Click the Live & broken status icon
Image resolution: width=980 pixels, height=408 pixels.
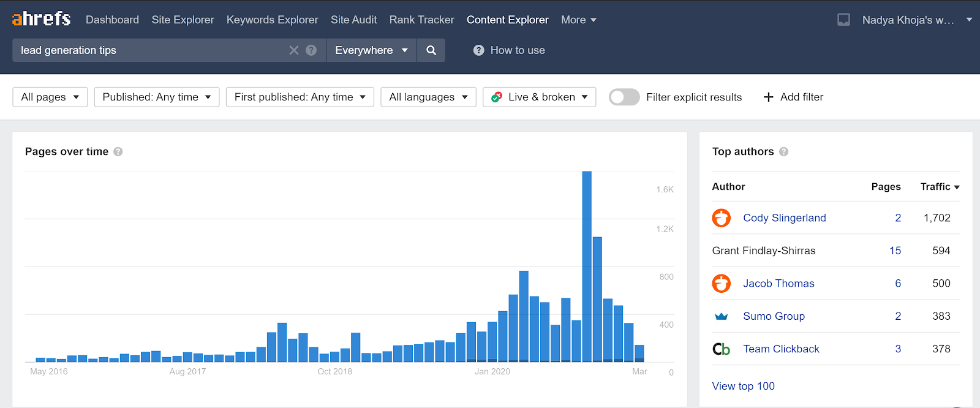[497, 97]
